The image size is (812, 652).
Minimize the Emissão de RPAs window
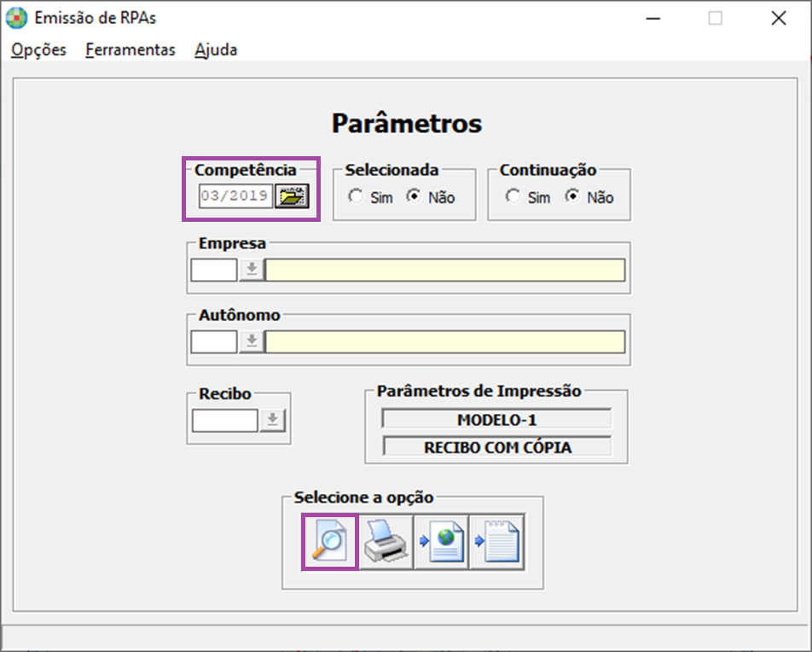[653, 19]
